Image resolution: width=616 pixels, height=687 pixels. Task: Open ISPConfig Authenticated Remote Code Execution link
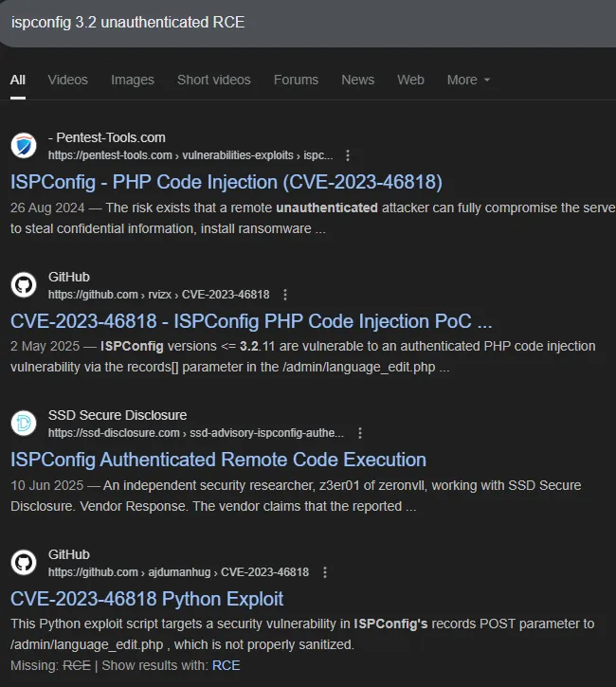pos(218,460)
